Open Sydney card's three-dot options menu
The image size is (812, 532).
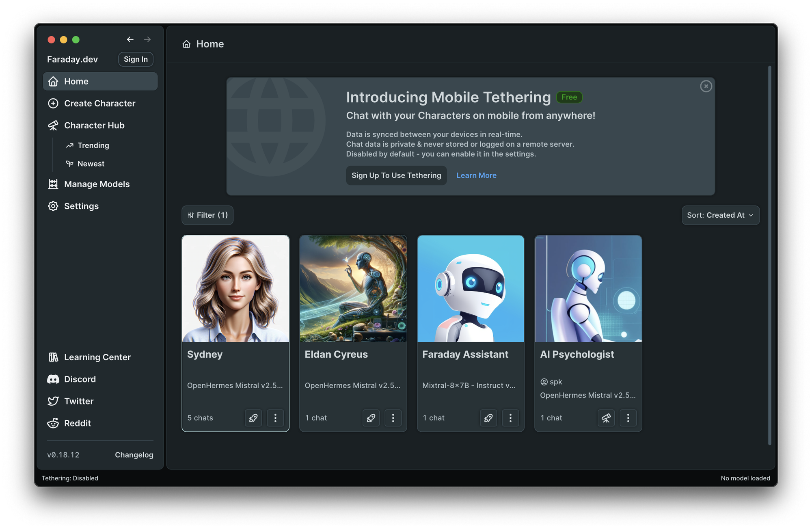pyautogui.click(x=275, y=418)
